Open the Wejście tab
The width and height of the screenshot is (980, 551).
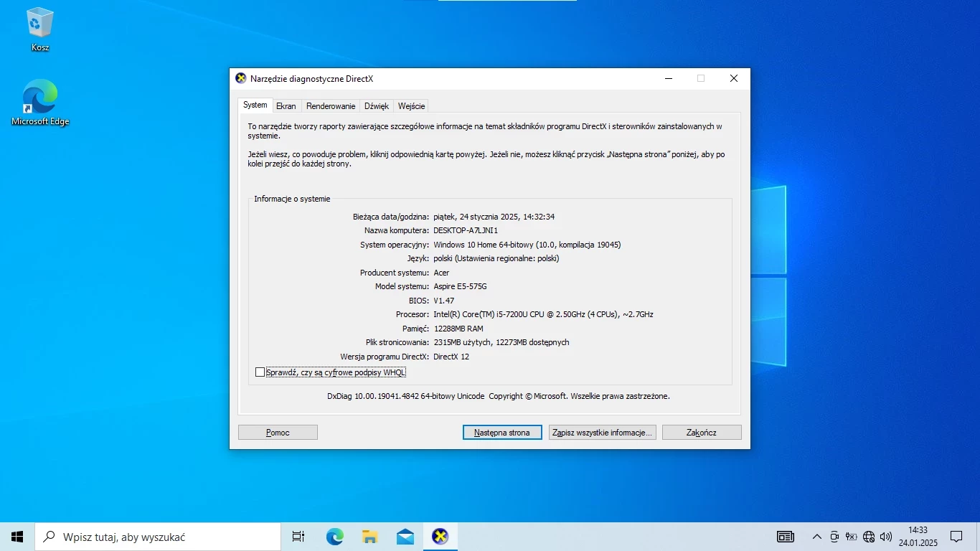point(411,106)
